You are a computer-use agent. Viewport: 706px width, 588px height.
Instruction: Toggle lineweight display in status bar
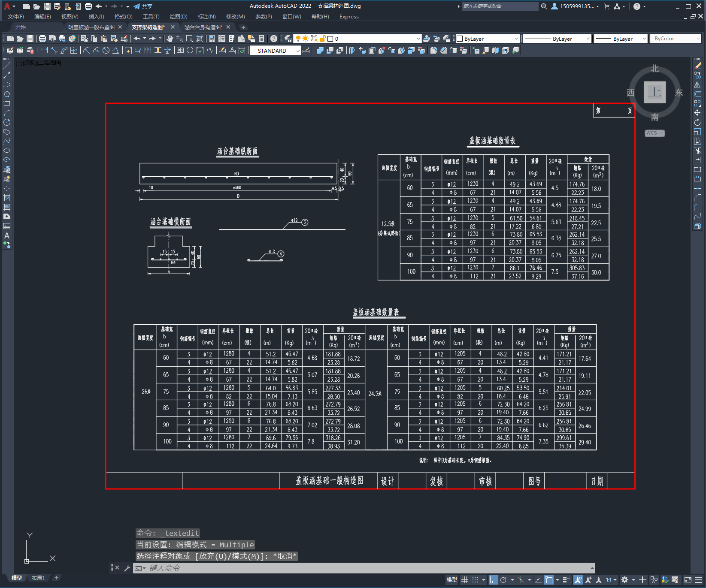pos(567,580)
